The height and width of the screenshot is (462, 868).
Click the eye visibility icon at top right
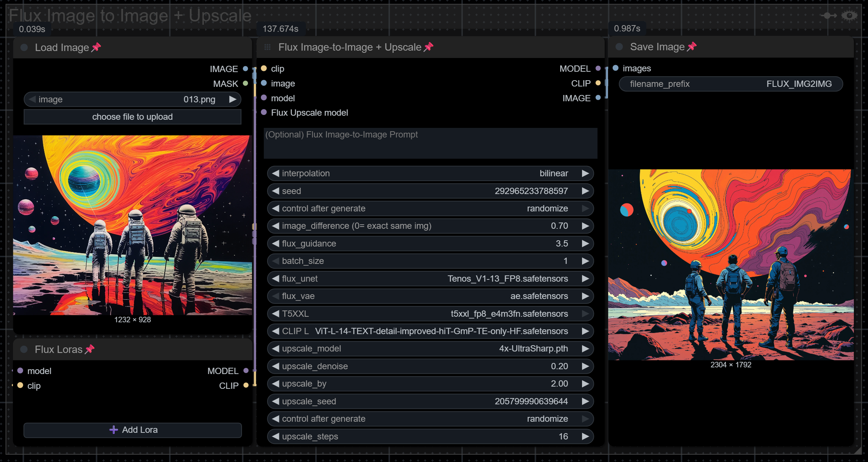[x=849, y=16]
